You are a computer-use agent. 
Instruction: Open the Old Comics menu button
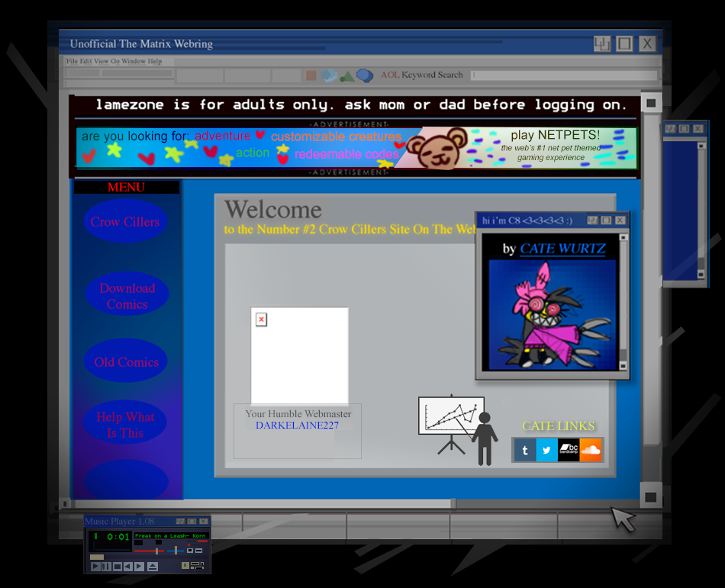pos(126,361)
